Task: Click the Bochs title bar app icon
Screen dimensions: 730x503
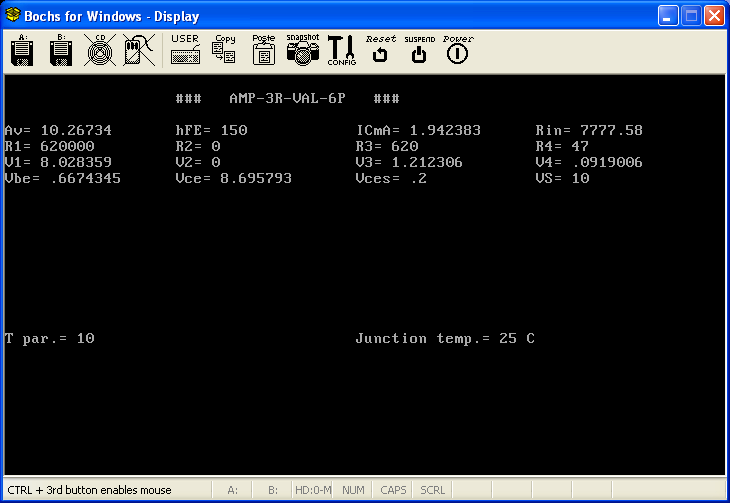Action: (x=13, y=15)
